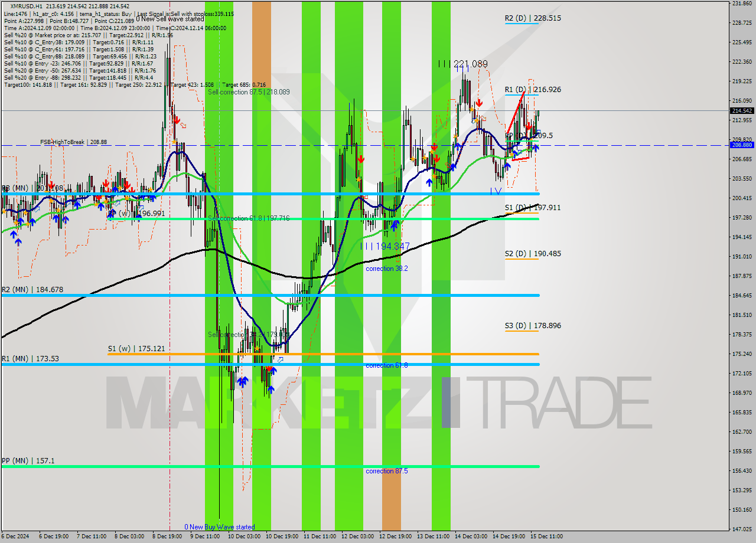Select the 'correction 61.8' blue label
Image resolution: width=756 pixels, height=543 pixels.
tap(387, 365)
